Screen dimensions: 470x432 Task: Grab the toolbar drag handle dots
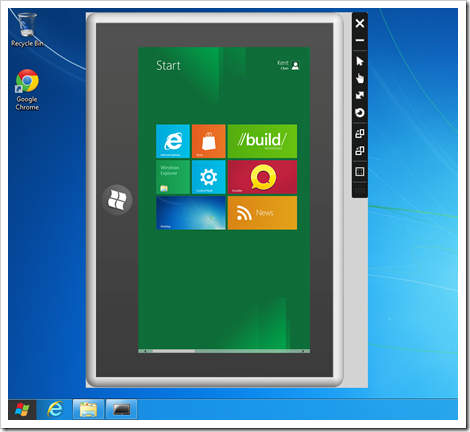(x=360, y=190)
